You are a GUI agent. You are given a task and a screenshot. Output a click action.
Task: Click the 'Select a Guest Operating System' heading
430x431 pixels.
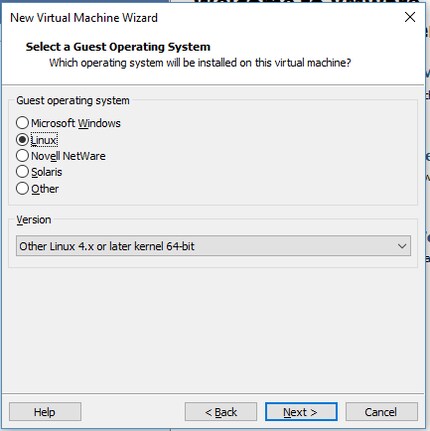(118, 47)
